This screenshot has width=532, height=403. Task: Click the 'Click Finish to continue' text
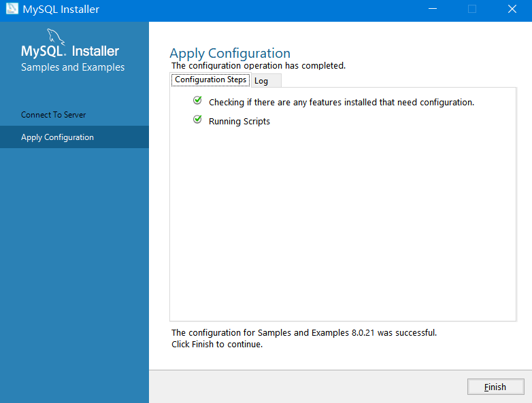[217, 345]
